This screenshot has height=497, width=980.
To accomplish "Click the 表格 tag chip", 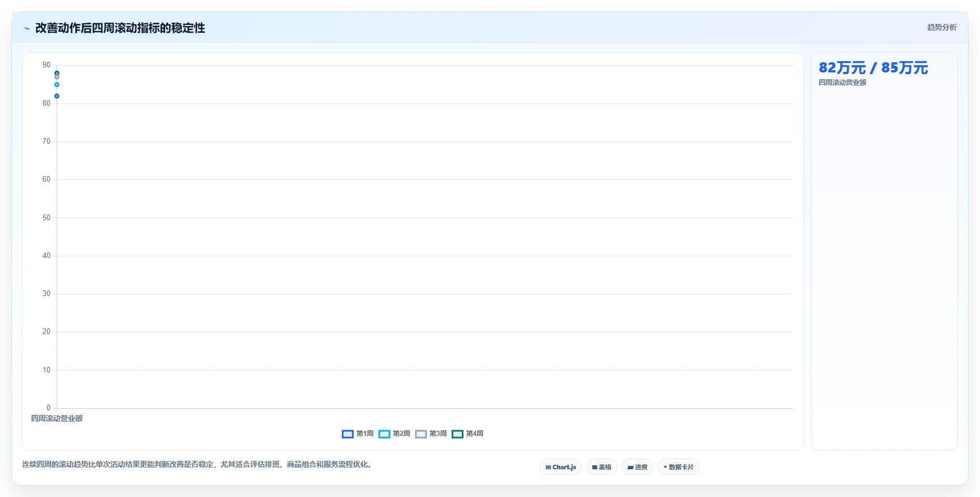I will point(601,467).
